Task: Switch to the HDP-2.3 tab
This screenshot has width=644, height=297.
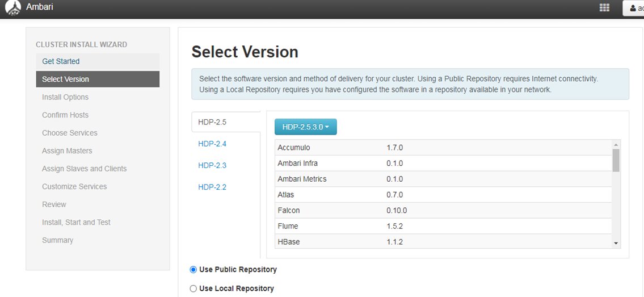Action: (212, 166)
